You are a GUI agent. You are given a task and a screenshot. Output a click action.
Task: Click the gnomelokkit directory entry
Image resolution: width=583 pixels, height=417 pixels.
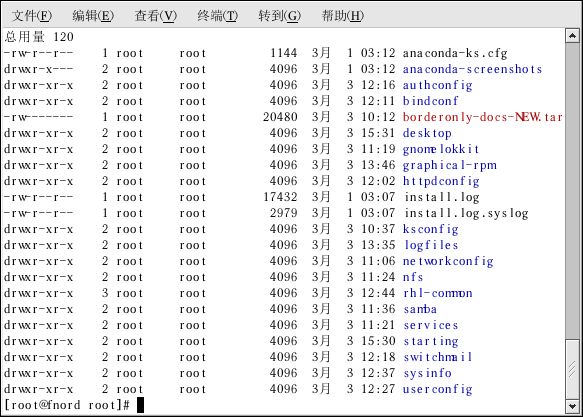coord(441,149)
